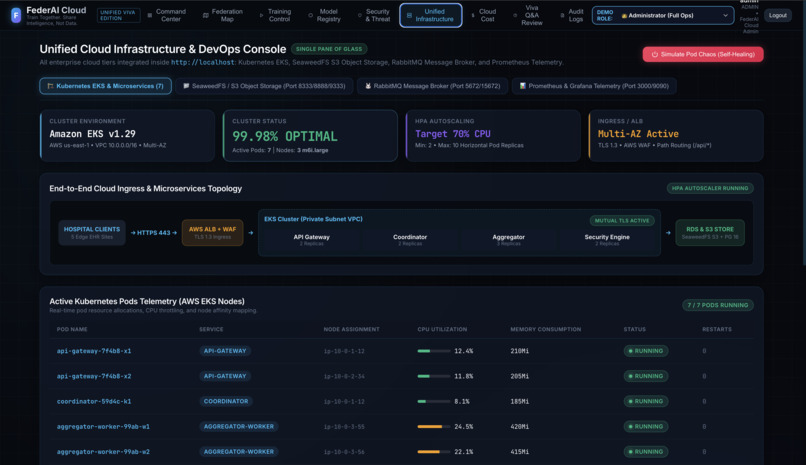Click the flag icon on Kubernetes EKS tab
Image resolution: width=806 pixels, height=465 pixels.
pyautogui.click(x=50, y=86)
